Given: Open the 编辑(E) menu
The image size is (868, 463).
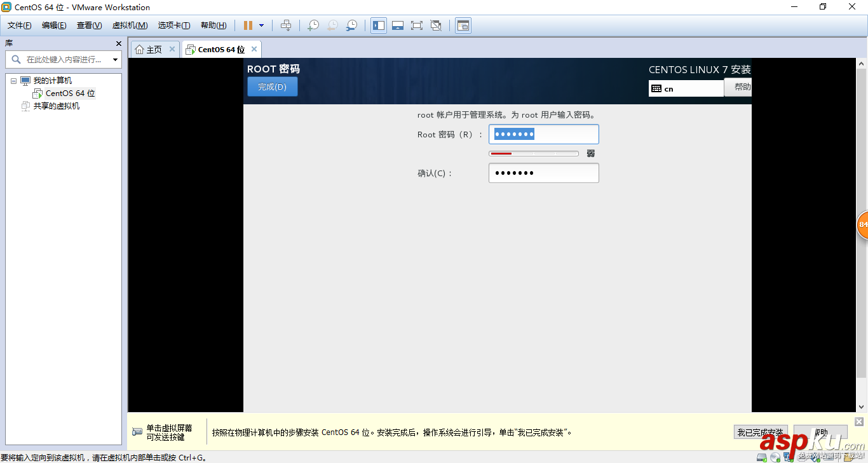Looking at the screenshot, I should click(x=54, y=25).
